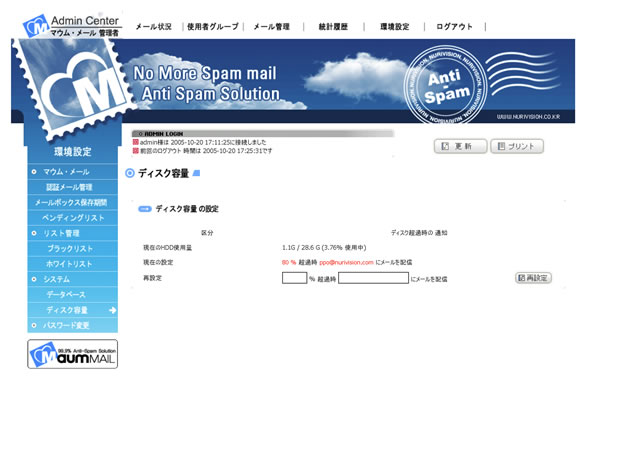The image size is (640, 452).
Task: Open ディスク容量 in sidebar
Action: point(72,310)
